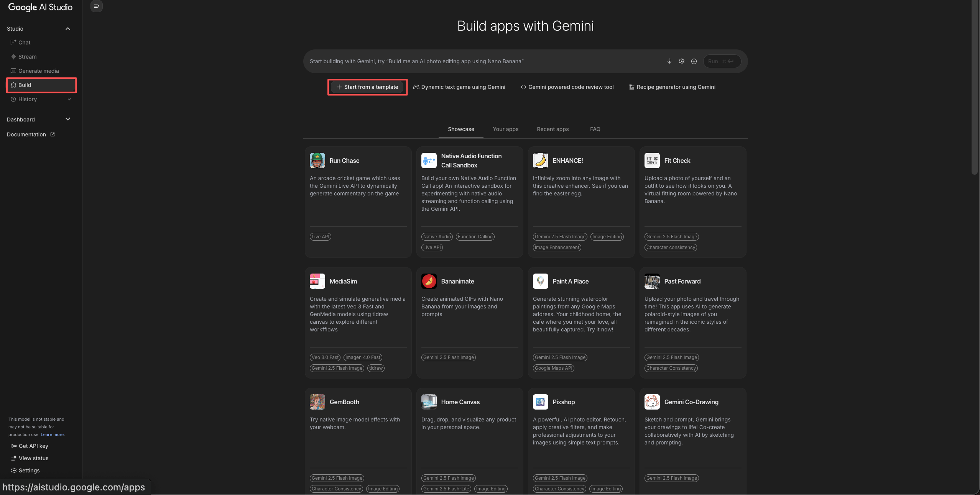This screenshot has width=980, height=495.
Task: Click the Start from a template button
Action: pos(367,87)
